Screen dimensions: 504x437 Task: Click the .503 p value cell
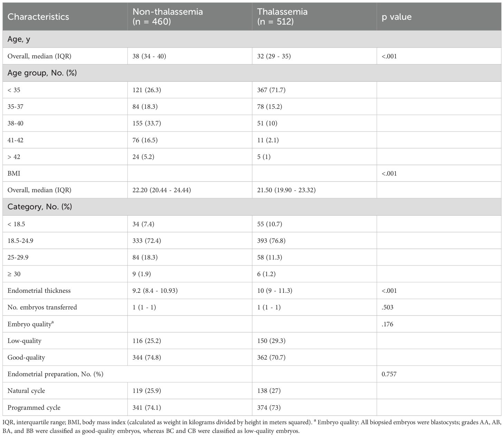[x=388, y=307]
